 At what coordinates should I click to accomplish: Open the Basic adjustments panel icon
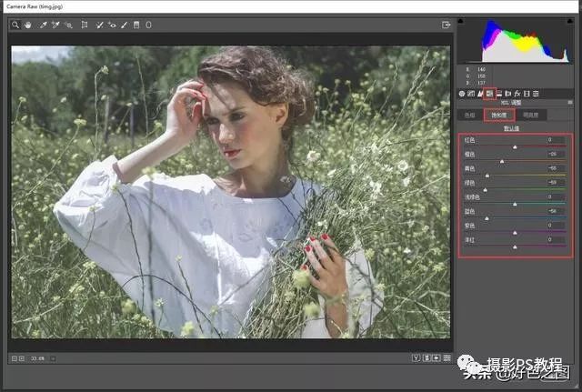[x=462, y=94]
